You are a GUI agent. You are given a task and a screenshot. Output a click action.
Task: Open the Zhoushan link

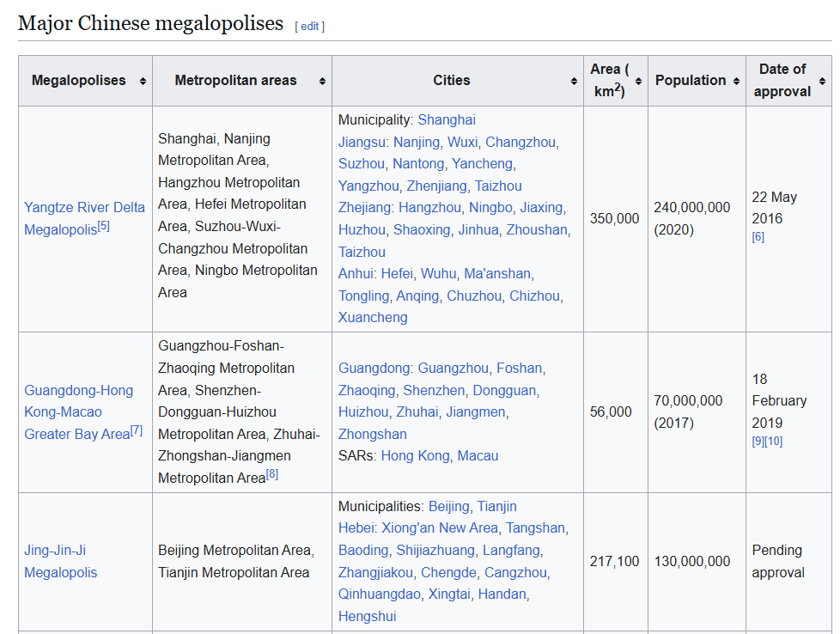click(537, 230)
